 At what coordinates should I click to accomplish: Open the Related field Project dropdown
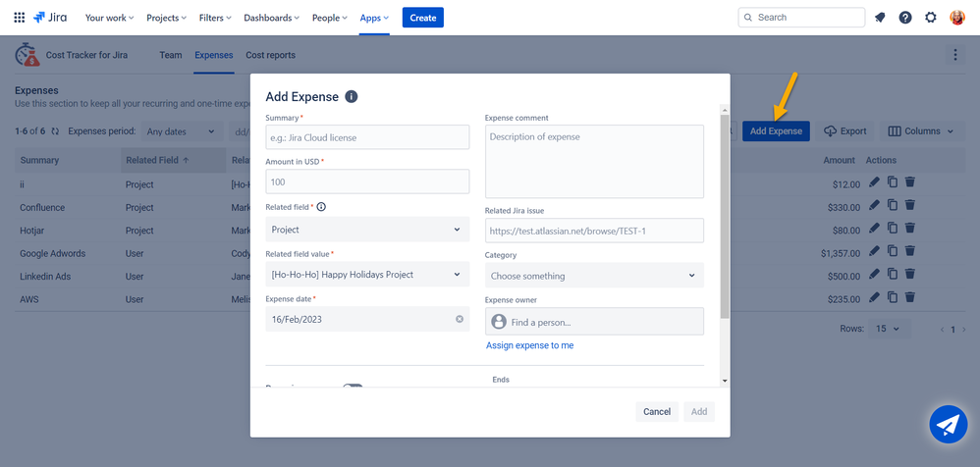point(367,230)
